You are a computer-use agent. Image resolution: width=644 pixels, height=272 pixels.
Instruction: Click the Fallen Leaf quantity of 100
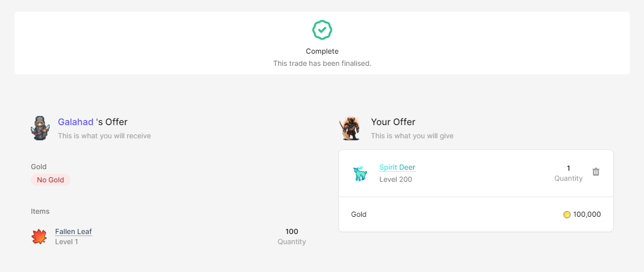tap(292, 231)
